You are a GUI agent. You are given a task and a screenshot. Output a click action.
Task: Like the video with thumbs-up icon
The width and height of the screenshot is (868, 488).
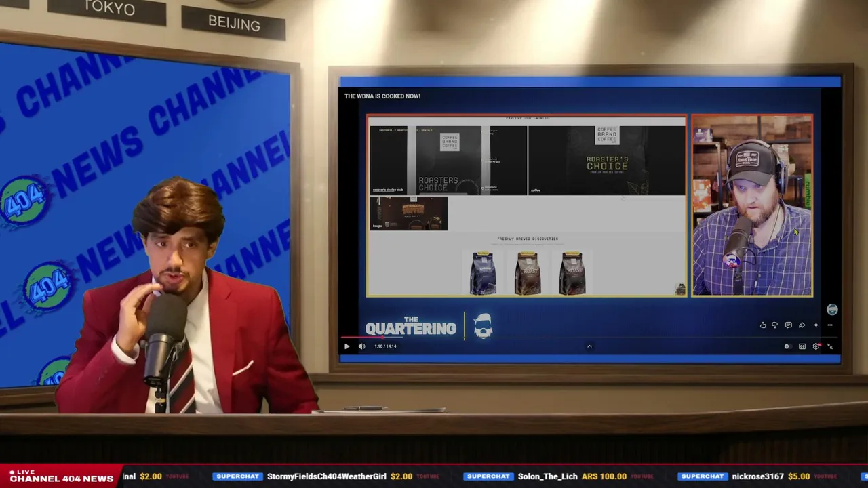(x=763, y=325)
